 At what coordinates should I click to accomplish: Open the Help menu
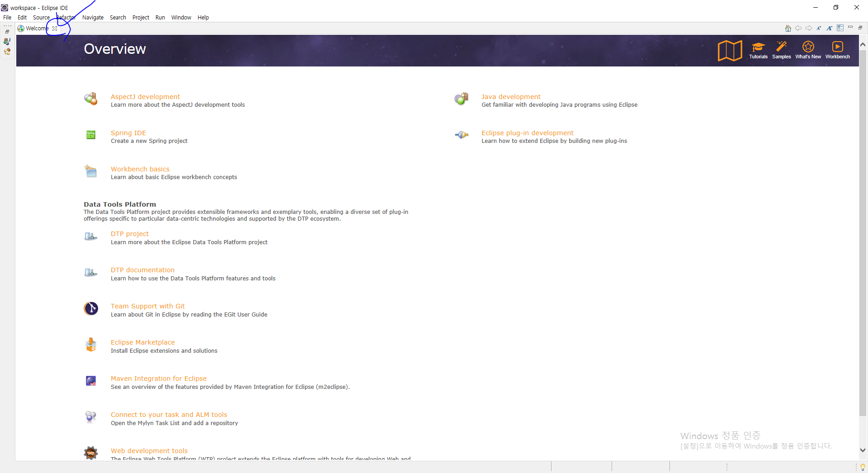coord(203,18)
